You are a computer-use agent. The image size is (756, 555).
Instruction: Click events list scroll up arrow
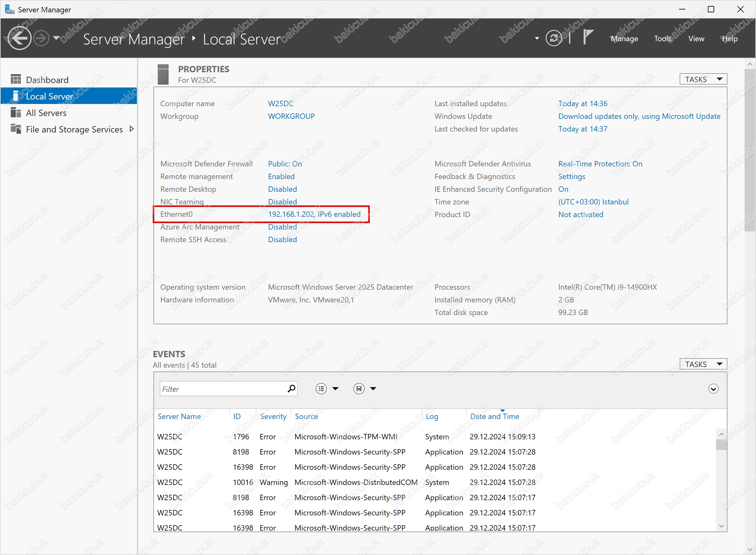tap(721, 434)
